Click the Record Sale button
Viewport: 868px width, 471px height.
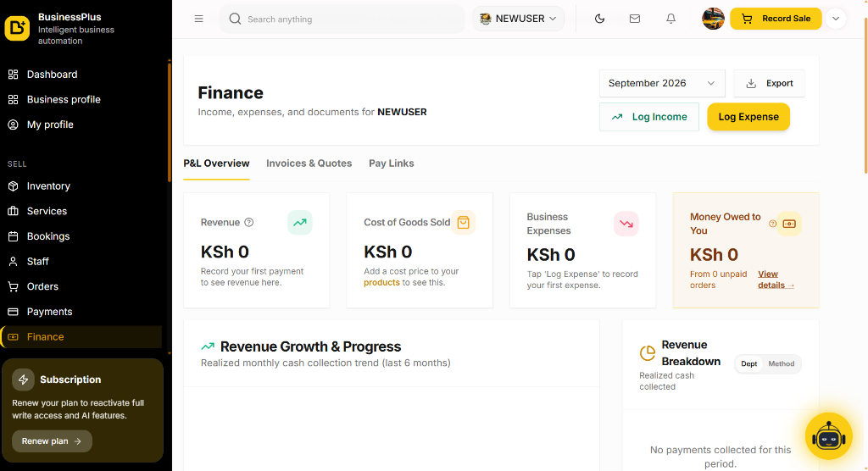pos(776,19)
